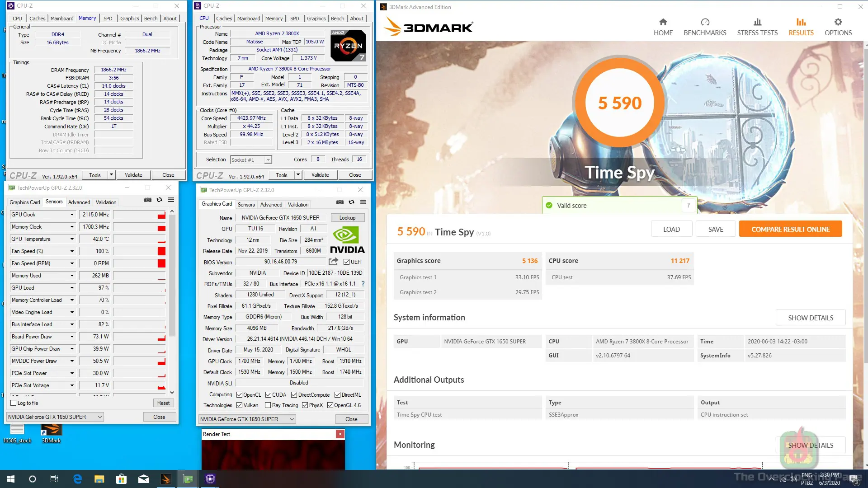Open GPU-Z hamburger menu in Graphics Card window
868x488 pixels.
(x=363, y=202)
